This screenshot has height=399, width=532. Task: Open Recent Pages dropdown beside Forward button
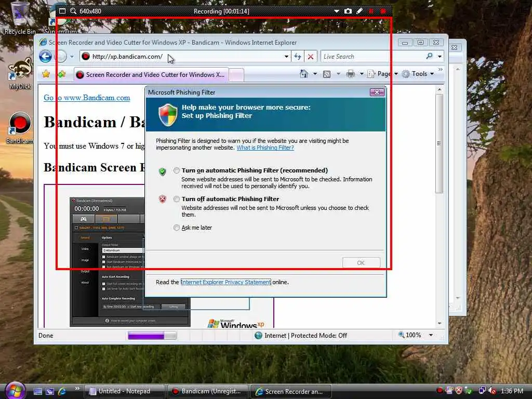pyautogui.click(x=72, y=57)
